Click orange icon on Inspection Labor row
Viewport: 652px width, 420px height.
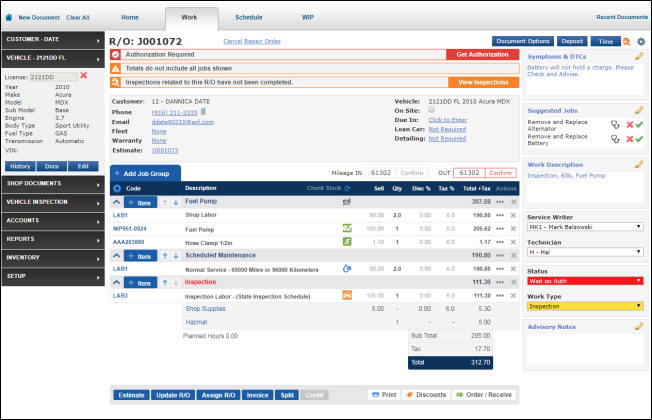point(347,295)
